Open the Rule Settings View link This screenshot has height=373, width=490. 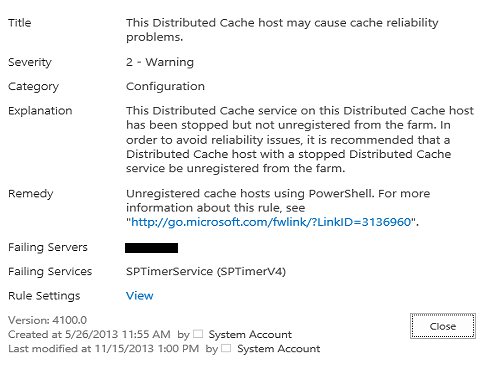[x=140, y=296]
